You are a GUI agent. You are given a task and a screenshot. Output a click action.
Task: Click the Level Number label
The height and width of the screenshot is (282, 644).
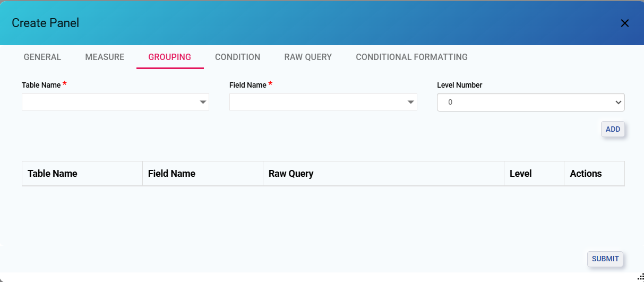pos(460,85)
